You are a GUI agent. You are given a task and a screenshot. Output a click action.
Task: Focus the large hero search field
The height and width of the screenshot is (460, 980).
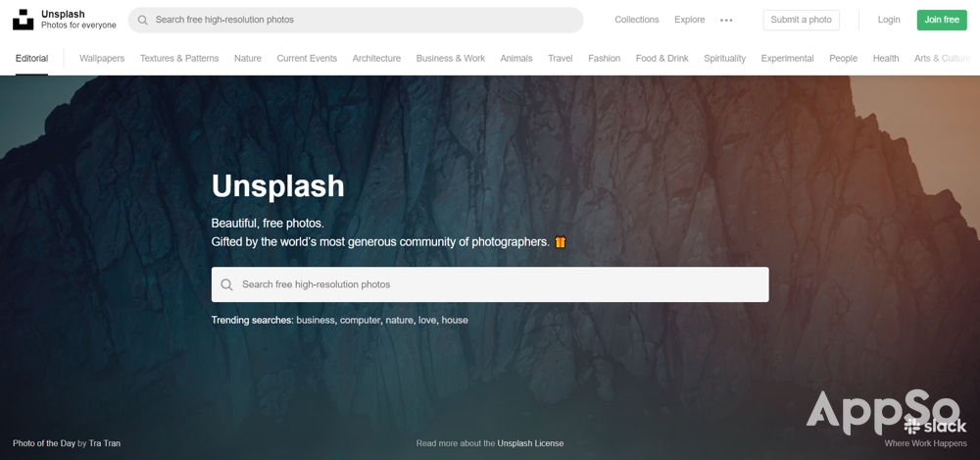point(490,284)
